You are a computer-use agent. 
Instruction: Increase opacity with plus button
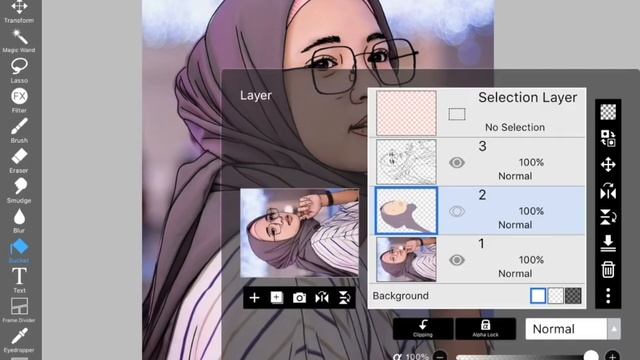point(612,356)
